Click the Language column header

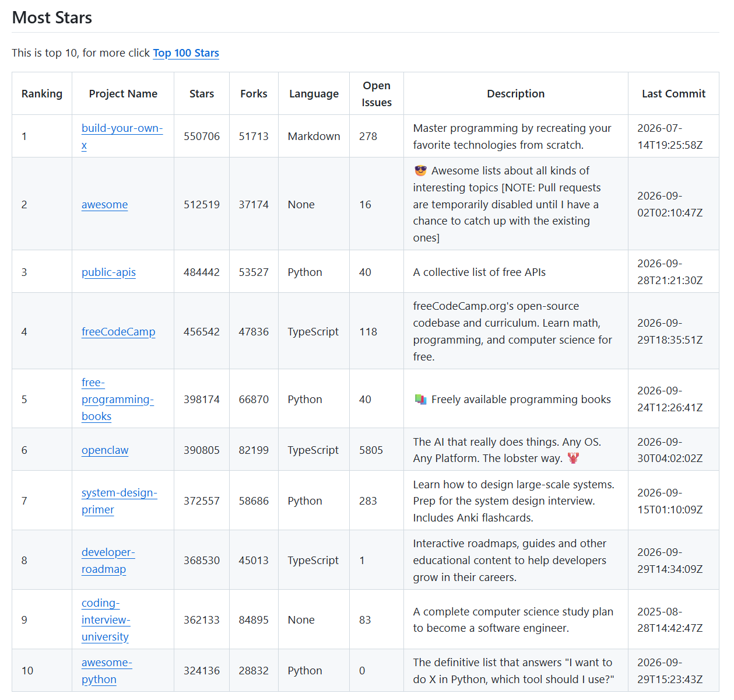click(x=314, y=94)
